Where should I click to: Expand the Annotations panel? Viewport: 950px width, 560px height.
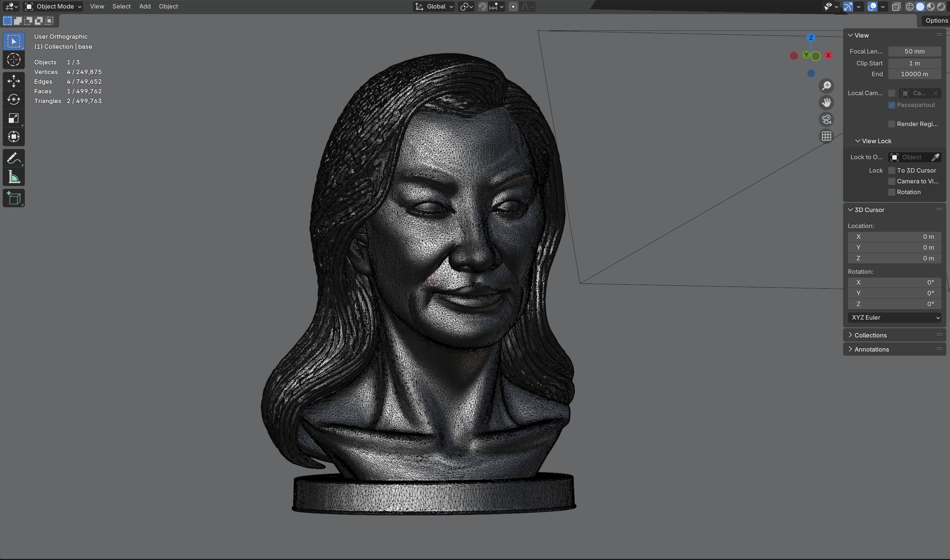click(871, 349)
